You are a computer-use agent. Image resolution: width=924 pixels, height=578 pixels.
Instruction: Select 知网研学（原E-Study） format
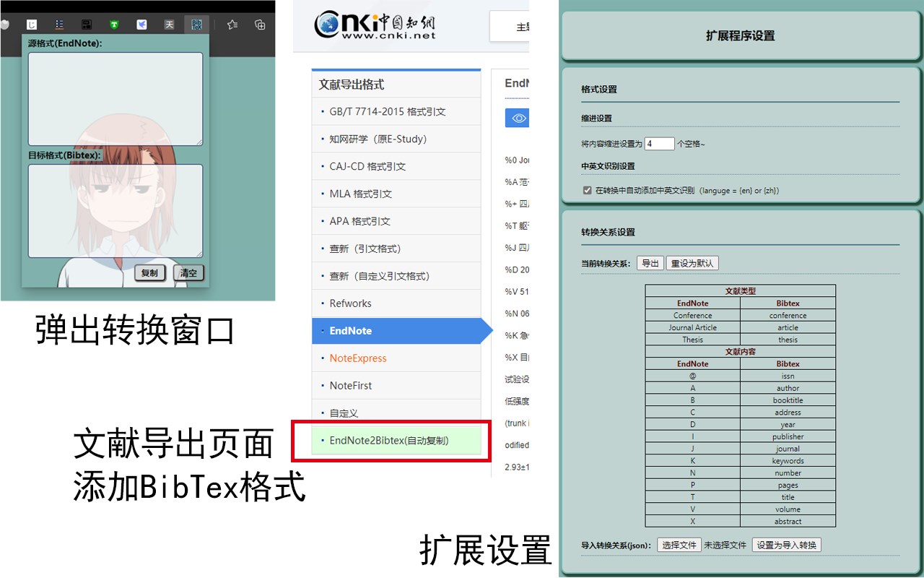(396, 139)
